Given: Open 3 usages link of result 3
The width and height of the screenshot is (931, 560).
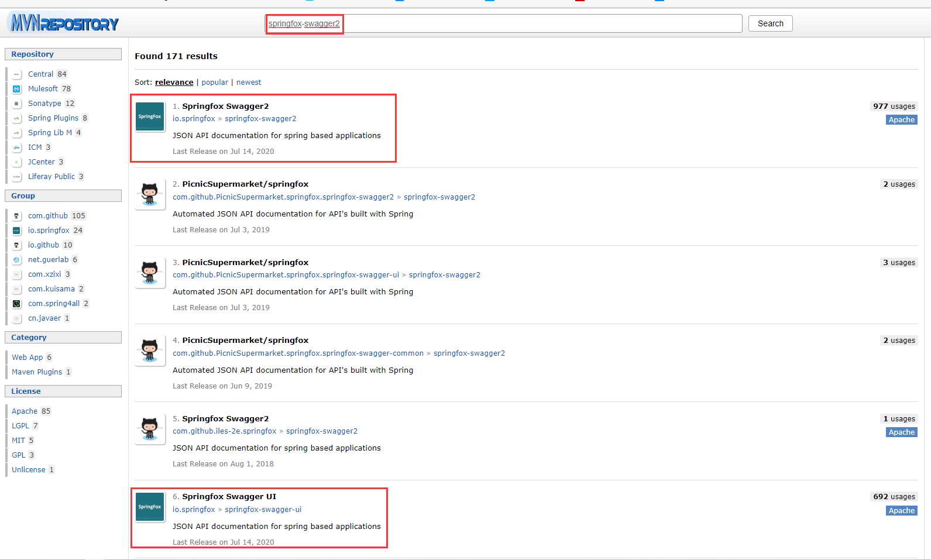Looking at the screenshot, I should click(x=899, y=263).
